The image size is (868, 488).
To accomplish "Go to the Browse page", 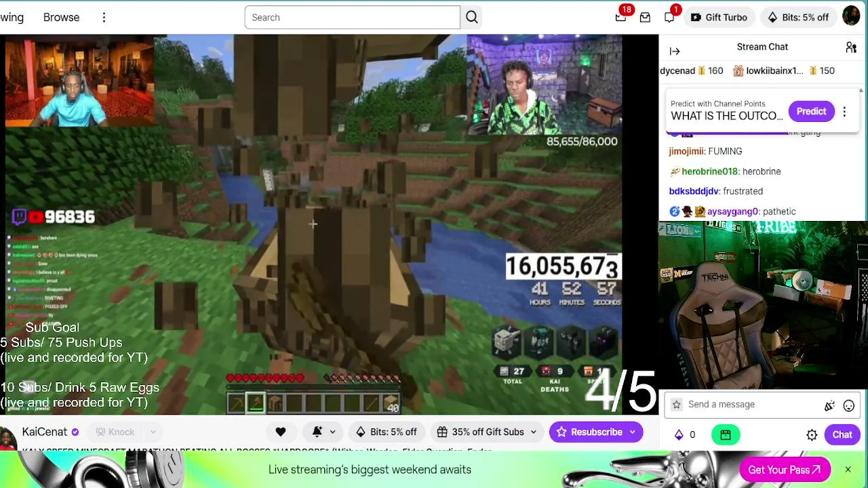I will pyautogui.click(x=61, y=18).
